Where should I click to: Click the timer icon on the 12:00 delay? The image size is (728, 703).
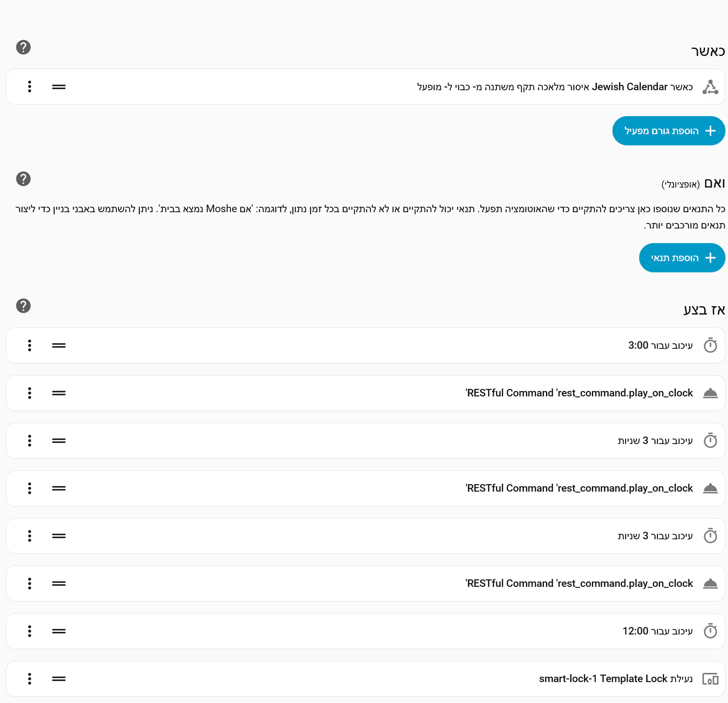710,631
